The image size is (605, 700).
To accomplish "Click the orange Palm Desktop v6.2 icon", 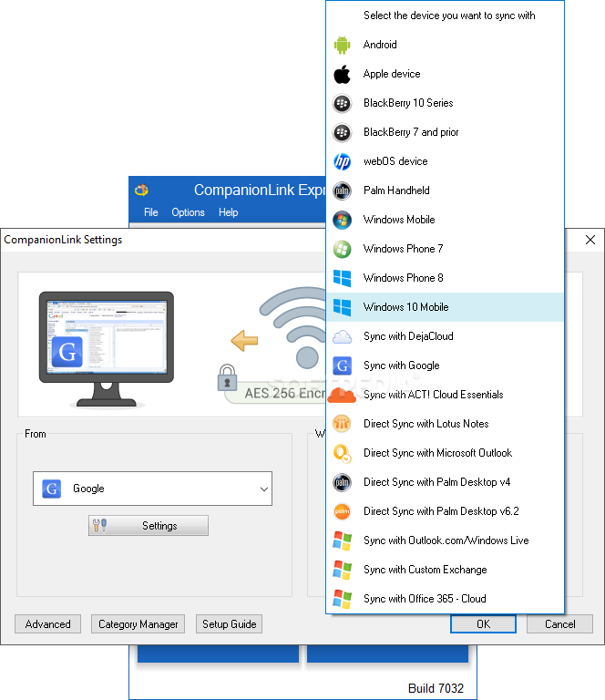I will (x=343, y=511).
